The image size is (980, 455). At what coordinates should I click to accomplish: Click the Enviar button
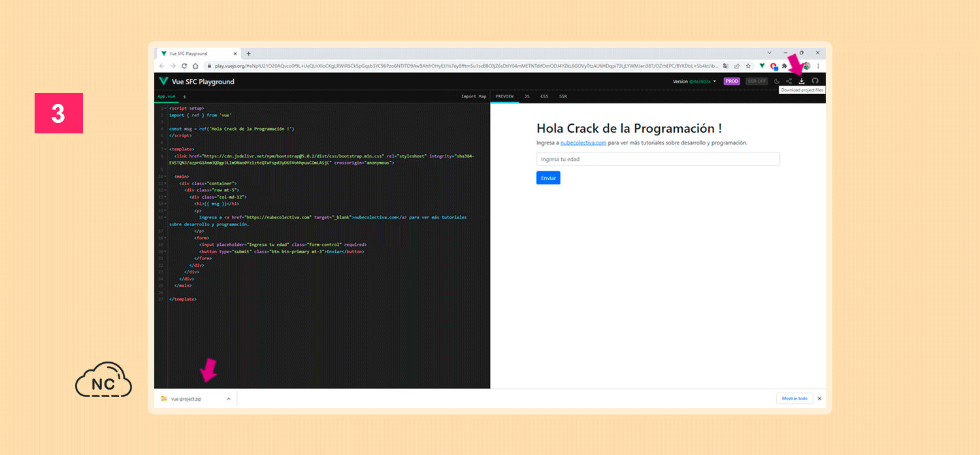tap(548, 178)
